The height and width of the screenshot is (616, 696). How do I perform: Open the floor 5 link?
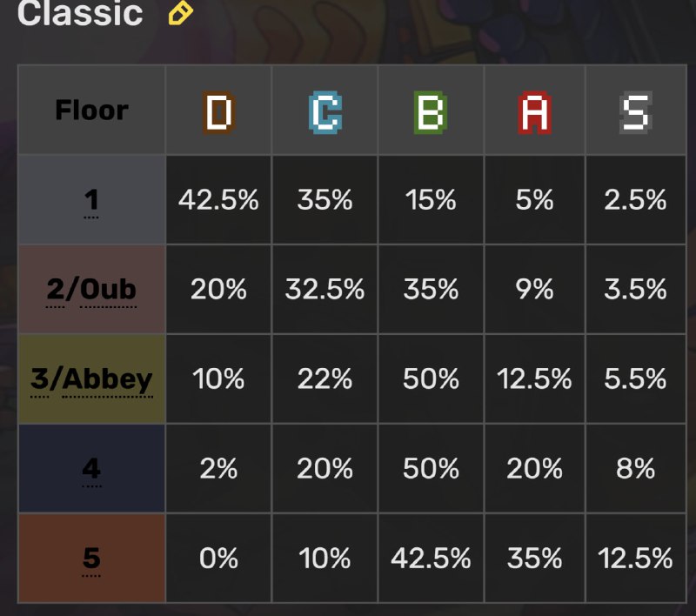[x=91, y=558]
